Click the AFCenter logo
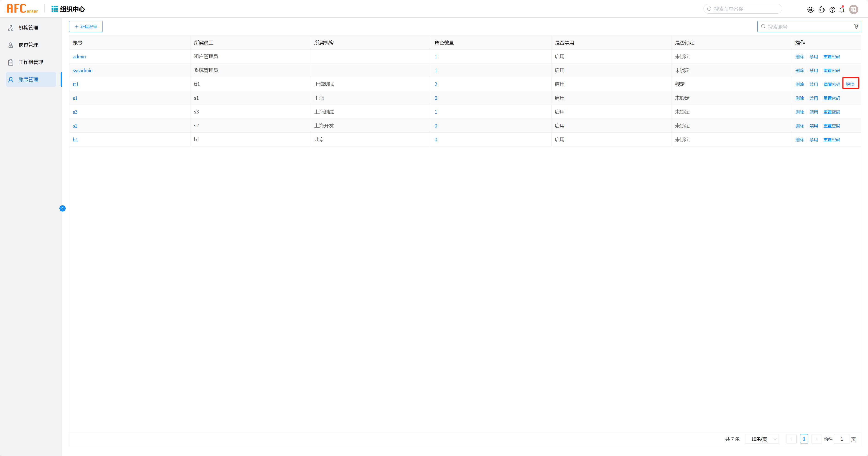 point(22,9)
